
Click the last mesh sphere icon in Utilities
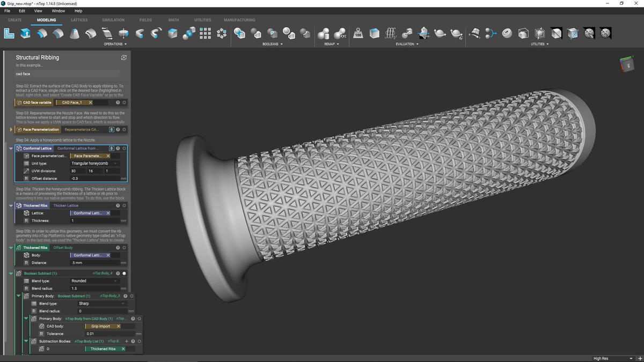(x=606, y=34)
